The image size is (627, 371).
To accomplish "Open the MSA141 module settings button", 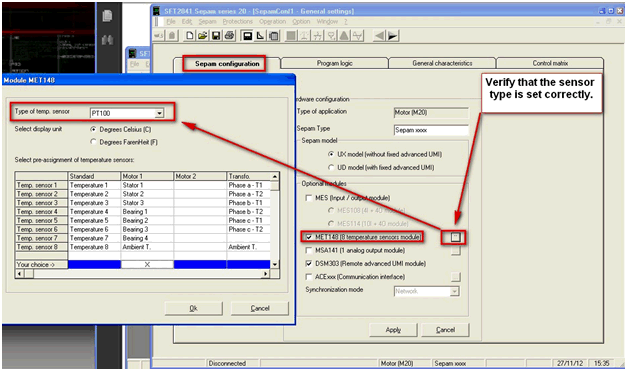I will pos(455,251).
